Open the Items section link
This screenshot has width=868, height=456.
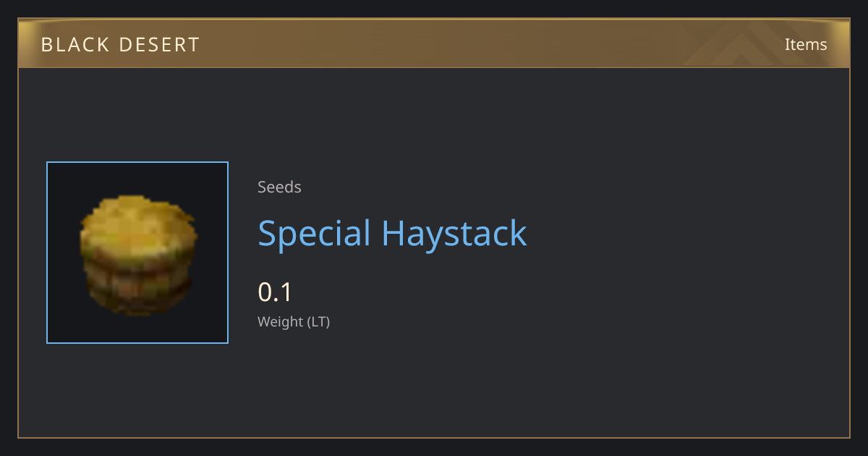(x=806, y=44)
